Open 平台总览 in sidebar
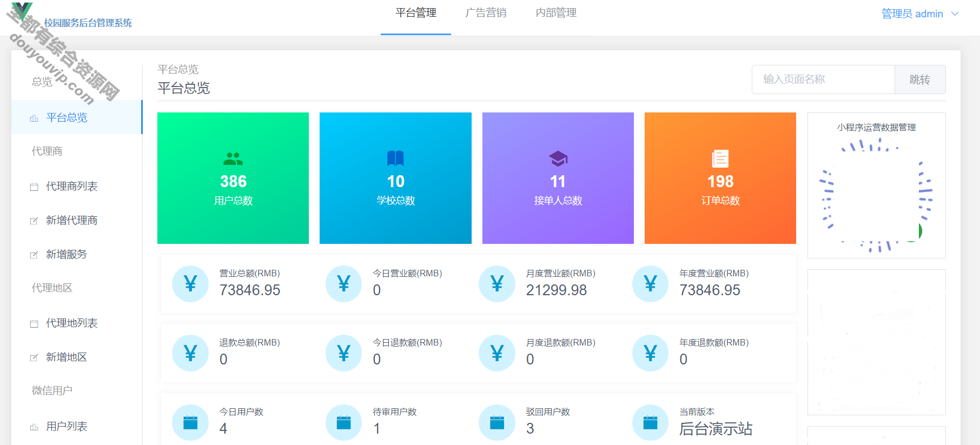980x445 pixels. click(x=77, y=117)
